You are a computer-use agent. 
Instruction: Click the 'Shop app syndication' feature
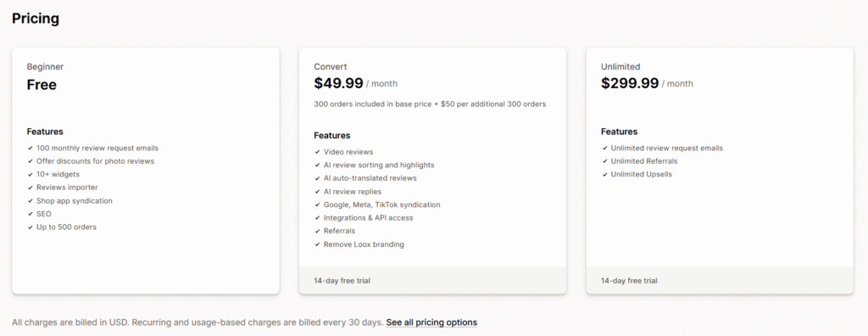75,201
